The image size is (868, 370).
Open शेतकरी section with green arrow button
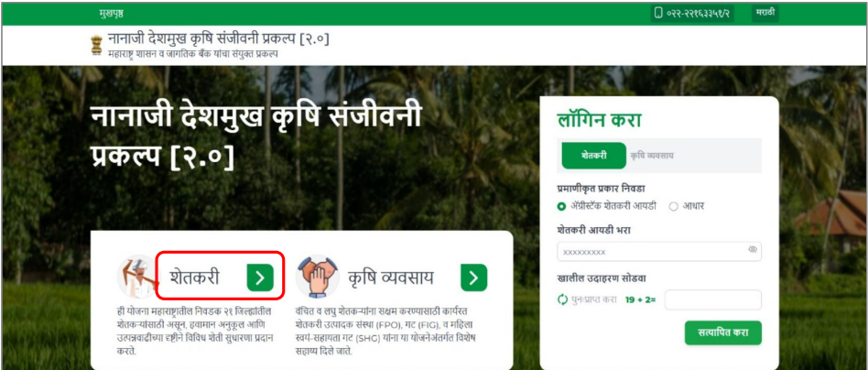point(260,277)
